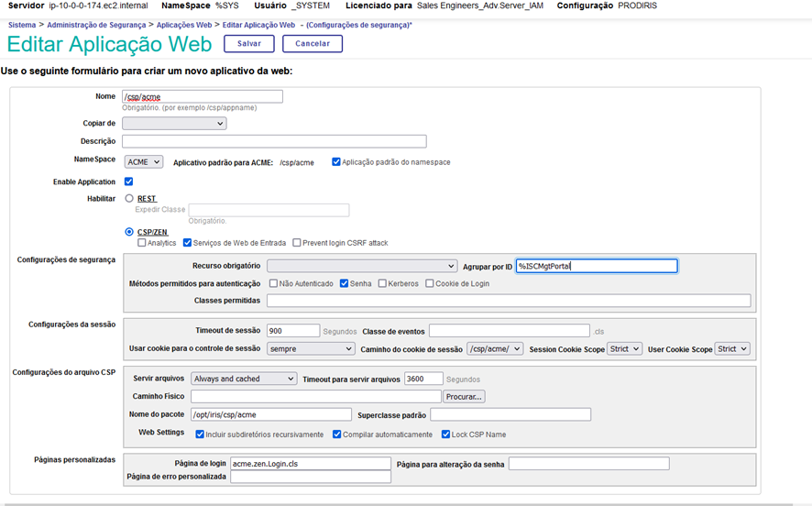Click the Salvar button
This screenshot has width=812, height=506.
coord(248,44)
